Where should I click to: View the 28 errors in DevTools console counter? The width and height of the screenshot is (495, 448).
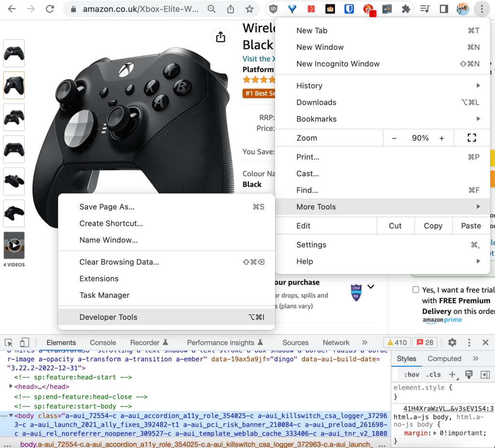[424, 342]
